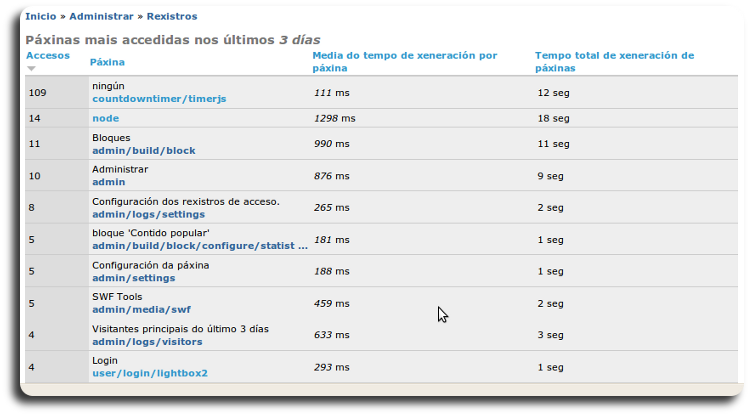Viewport: 750px width, 416px height.
Task: Select the 1298 ms generation time cell
Action: [x=334, y=118]
